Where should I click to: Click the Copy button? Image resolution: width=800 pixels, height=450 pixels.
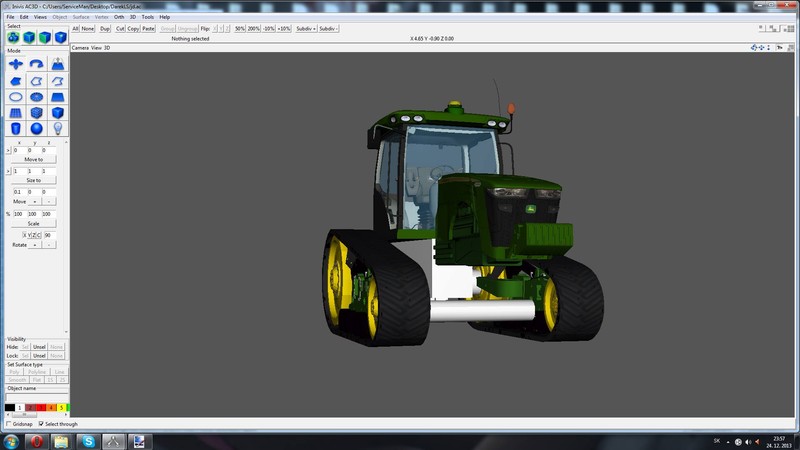point(133,29)
